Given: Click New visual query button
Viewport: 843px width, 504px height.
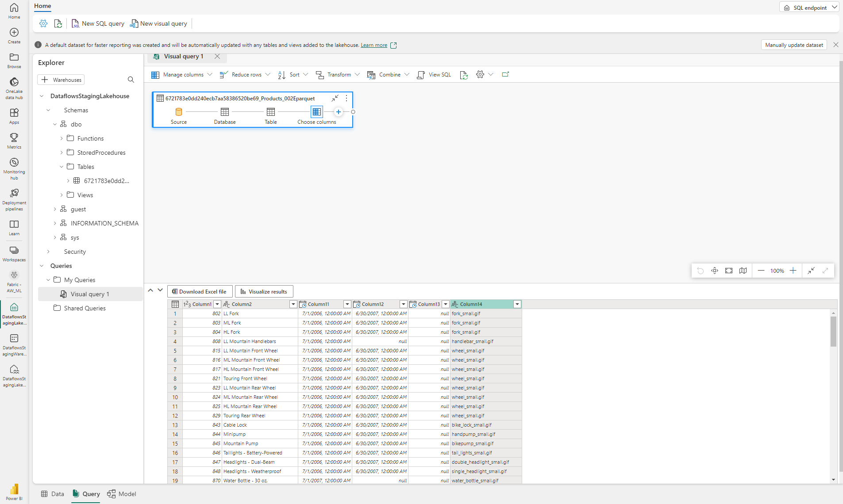Looking at the screenshot, I should click(x=159, y=23).
